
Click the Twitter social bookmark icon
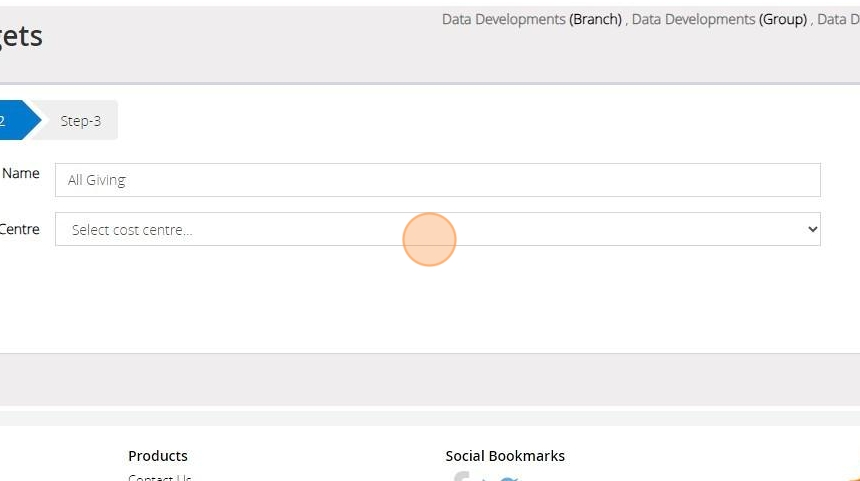508,479
